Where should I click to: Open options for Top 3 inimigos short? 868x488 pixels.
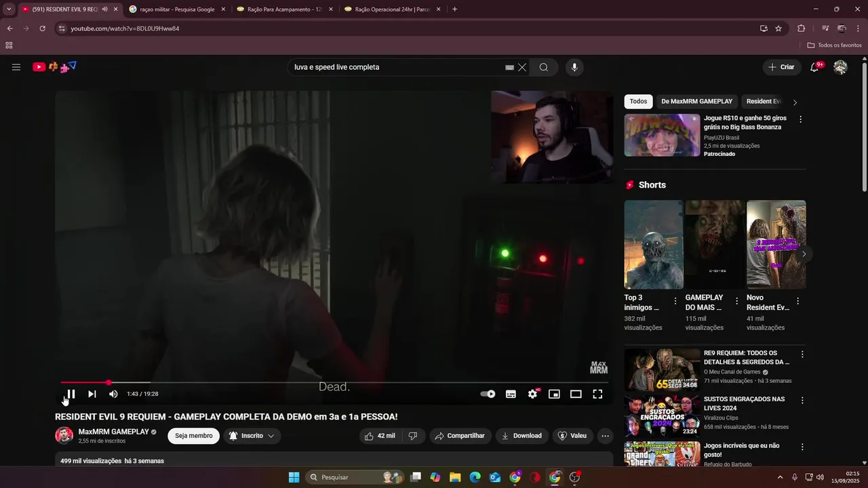[675, 301]
